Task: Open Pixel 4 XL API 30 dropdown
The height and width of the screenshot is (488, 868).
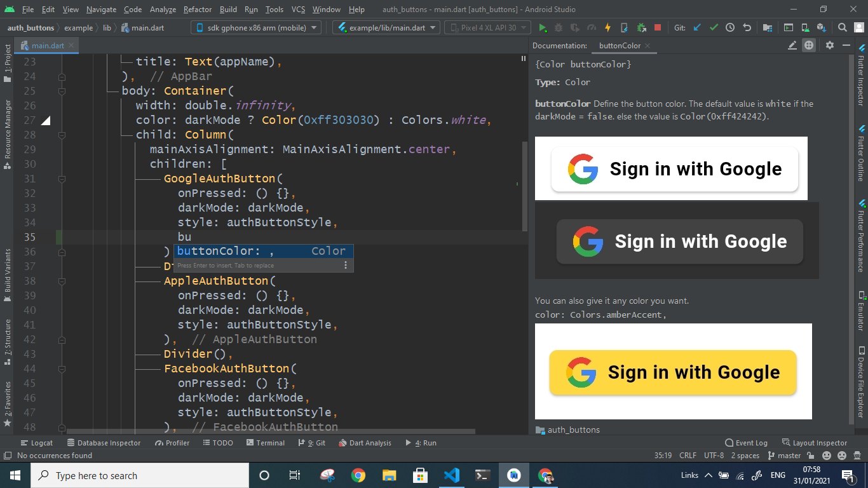Action: (x=489, y=28)
